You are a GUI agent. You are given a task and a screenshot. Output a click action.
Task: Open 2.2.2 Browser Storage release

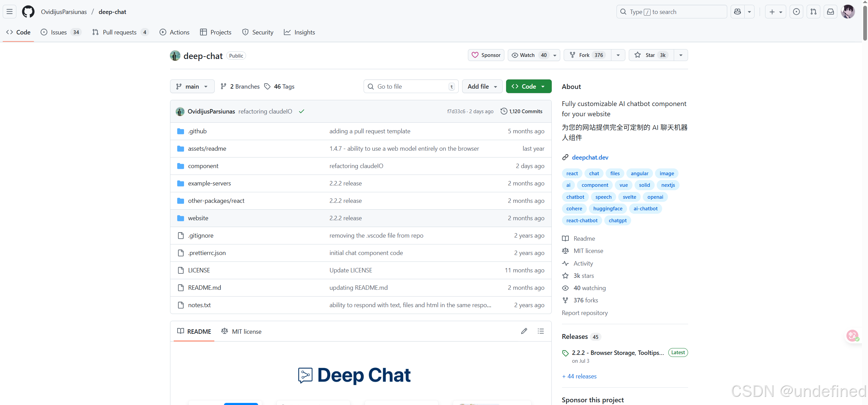tap(618, 353)
